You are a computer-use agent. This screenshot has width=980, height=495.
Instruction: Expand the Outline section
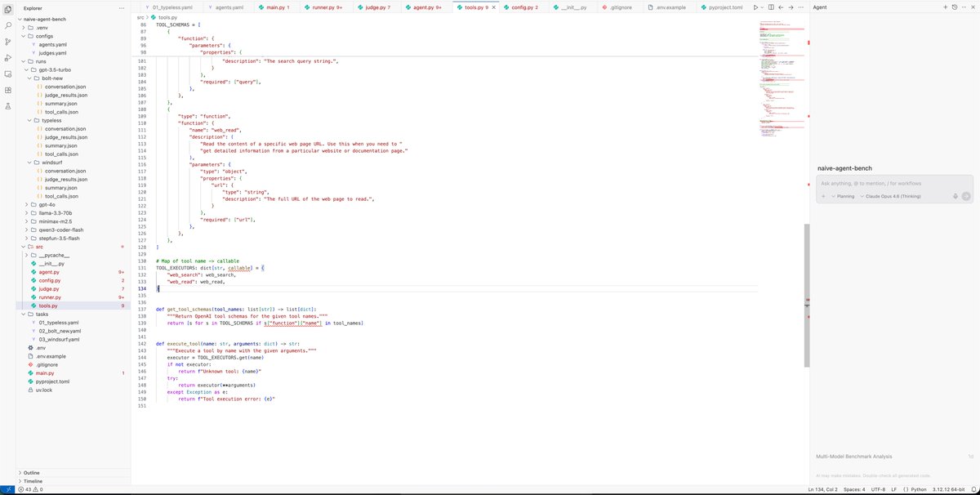click(x=31, y=472)
